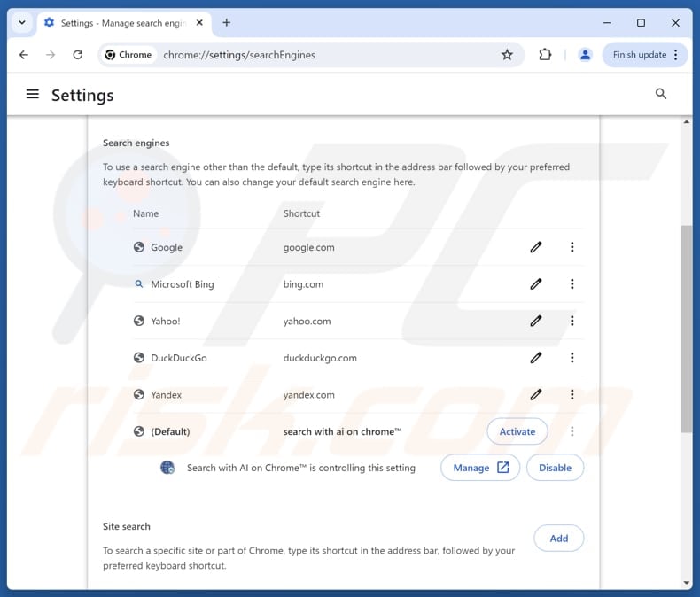Edit the Microsoft Bing search engine
This screenshot has width=700, height=597.
point(536,283)
